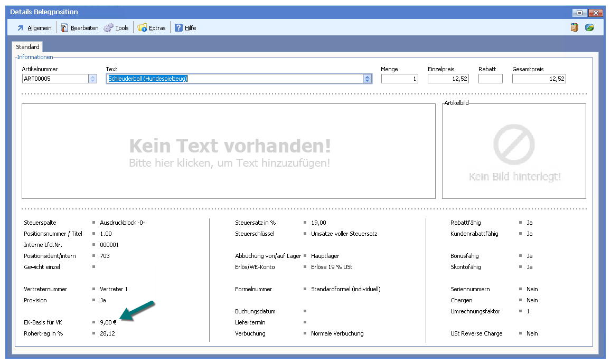611x364 pixels.
Task: Click 'Kein Text vorhanden' area to add text
Action: coord(229,151)
